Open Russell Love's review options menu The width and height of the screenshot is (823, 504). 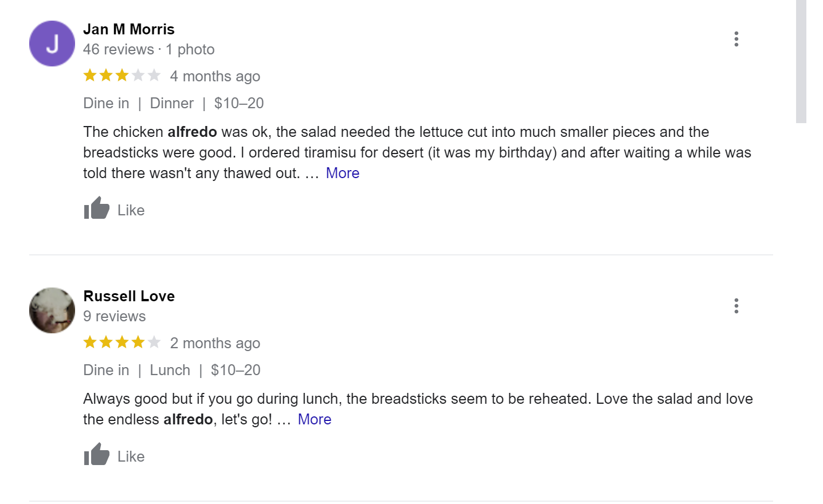[x=736, y=306]
